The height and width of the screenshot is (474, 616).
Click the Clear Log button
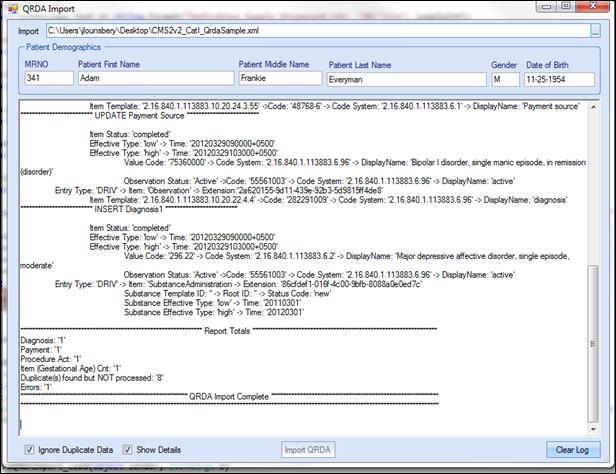point(573,450)
